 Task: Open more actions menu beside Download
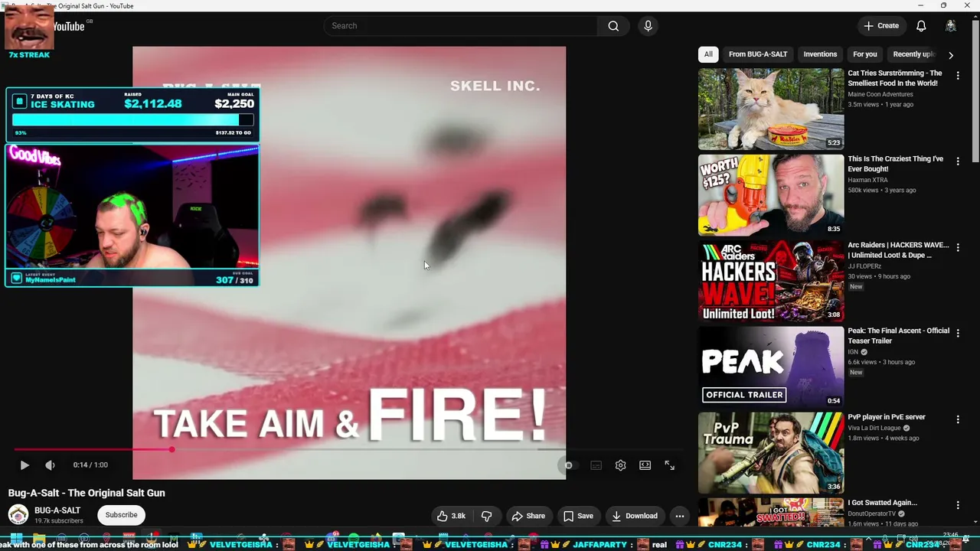coord(679,516)
